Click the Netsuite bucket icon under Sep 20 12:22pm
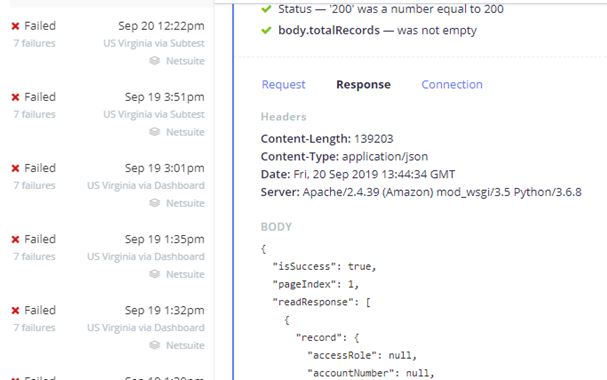The width and height of the screenshot is (607, 380). [x=154, y=61]
